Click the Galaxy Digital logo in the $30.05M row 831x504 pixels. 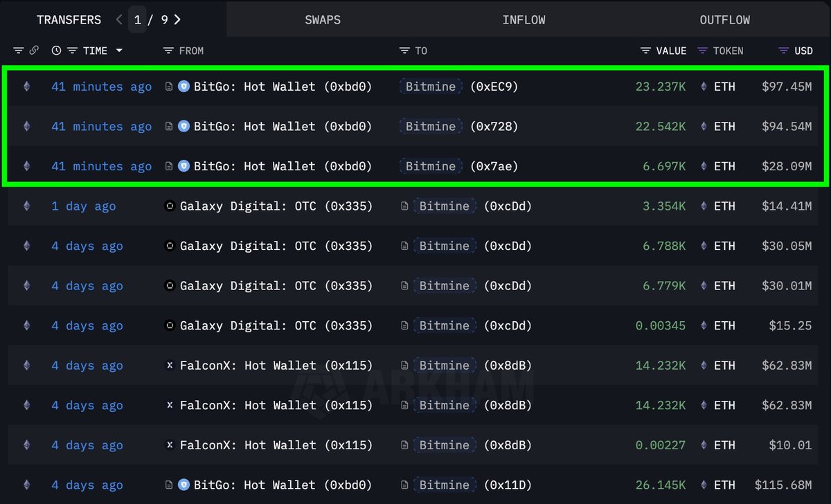tap(170, 246)
